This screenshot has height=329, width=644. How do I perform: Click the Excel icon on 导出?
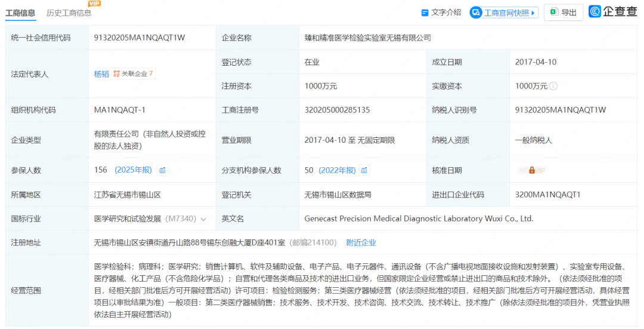554,13
